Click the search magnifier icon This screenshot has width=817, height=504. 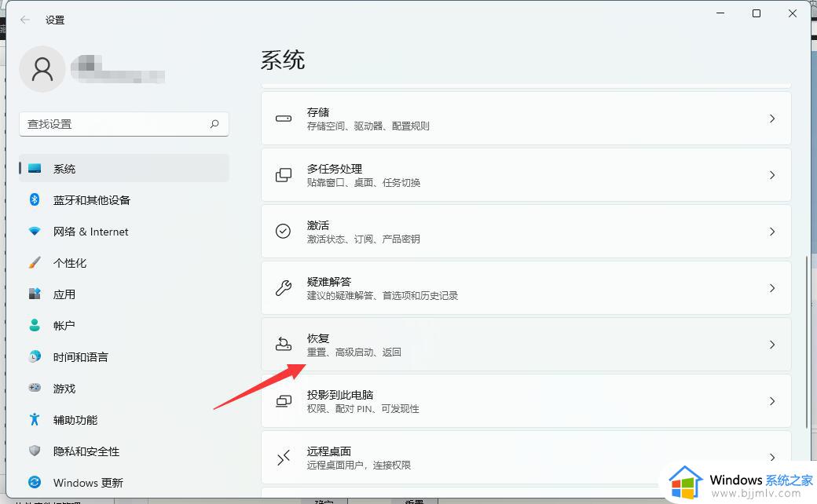(214, 124)
